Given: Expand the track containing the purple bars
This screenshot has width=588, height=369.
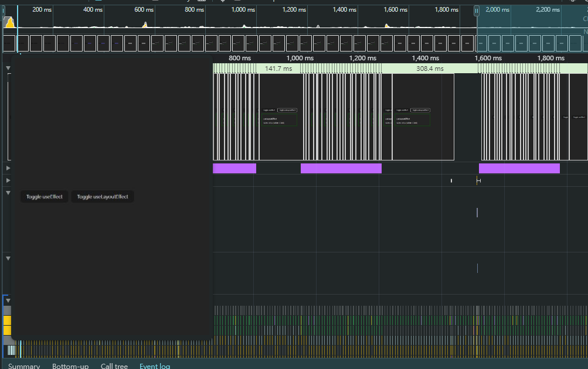Looking at the screenshot, I should (x=8, y=168).
